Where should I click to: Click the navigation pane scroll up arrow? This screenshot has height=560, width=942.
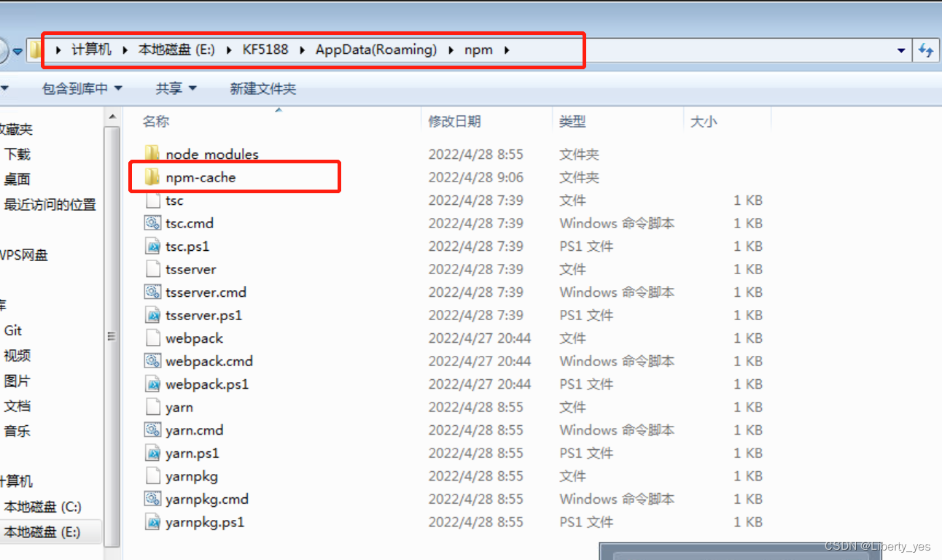coord(112,117)
